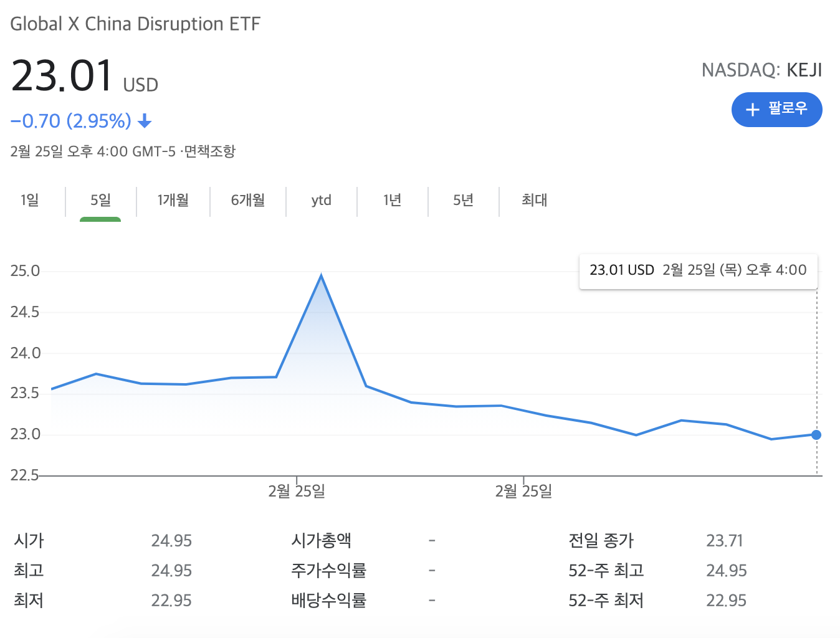
Task: Click the first 2월 25일 axis label
Action: pyautogui.click(x=297, y=492)
